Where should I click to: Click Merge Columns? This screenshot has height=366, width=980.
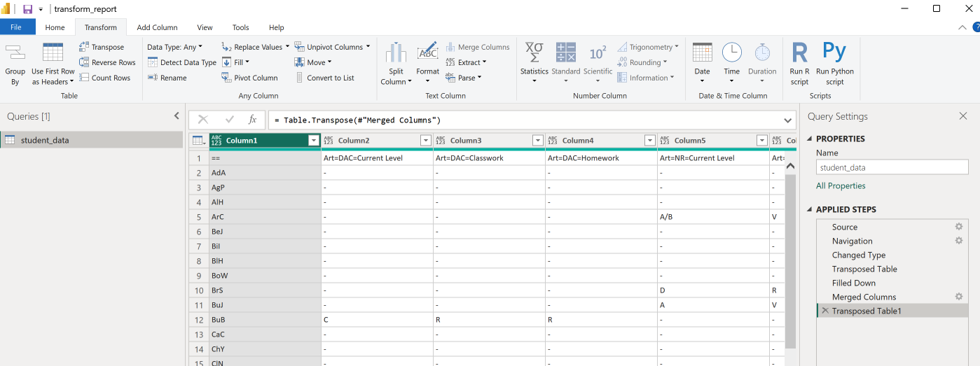tap(477, 47)
